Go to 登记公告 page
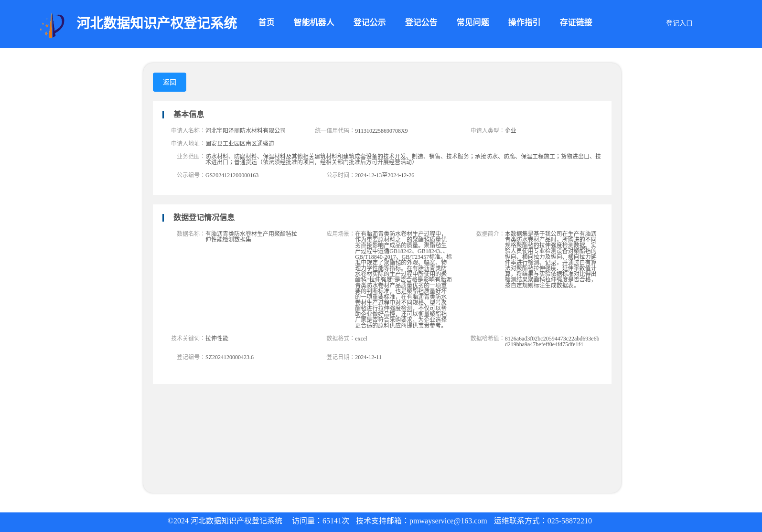Image resolution: width=762 pixels, height=532 pixels. [x=421, y=22]
